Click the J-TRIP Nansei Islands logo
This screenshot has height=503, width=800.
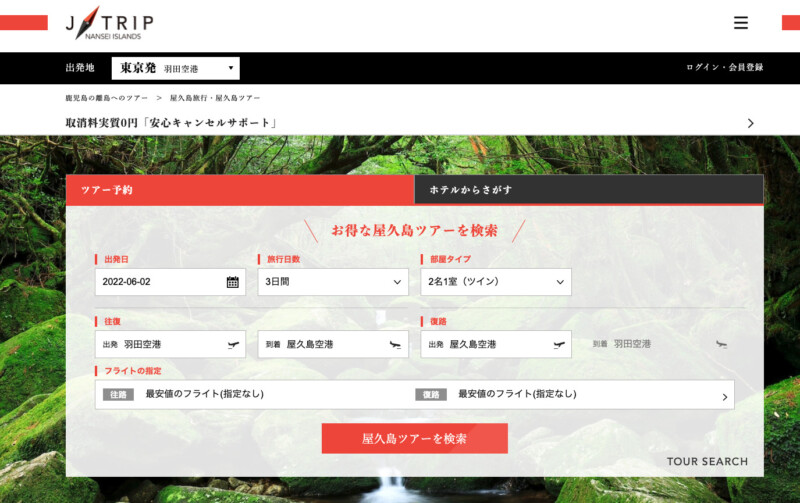click(109, 23)
